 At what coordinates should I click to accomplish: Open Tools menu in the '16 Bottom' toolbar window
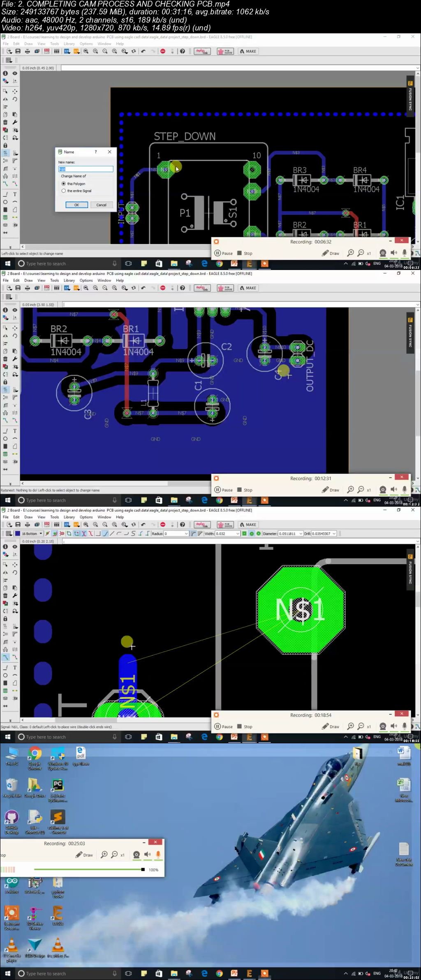coord(54,517)
